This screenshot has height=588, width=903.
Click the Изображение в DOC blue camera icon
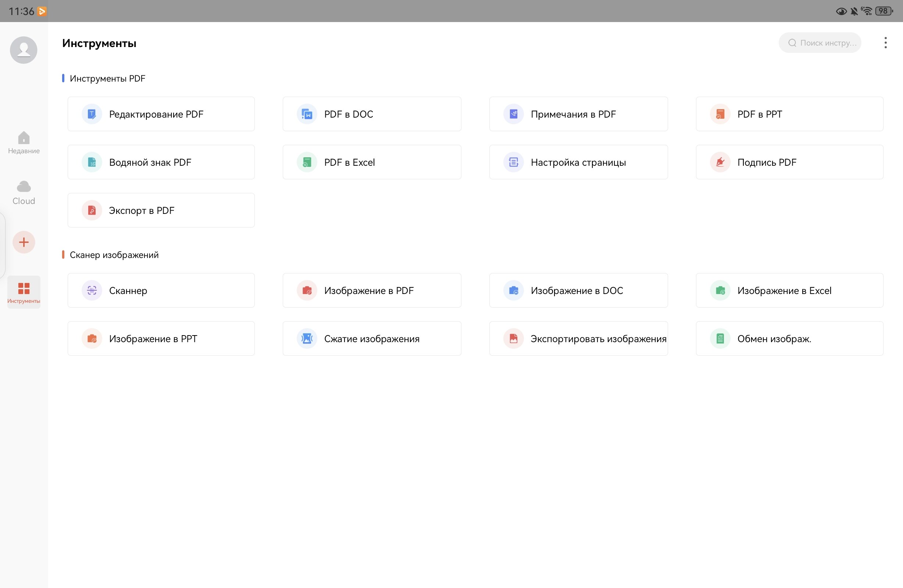513,291
